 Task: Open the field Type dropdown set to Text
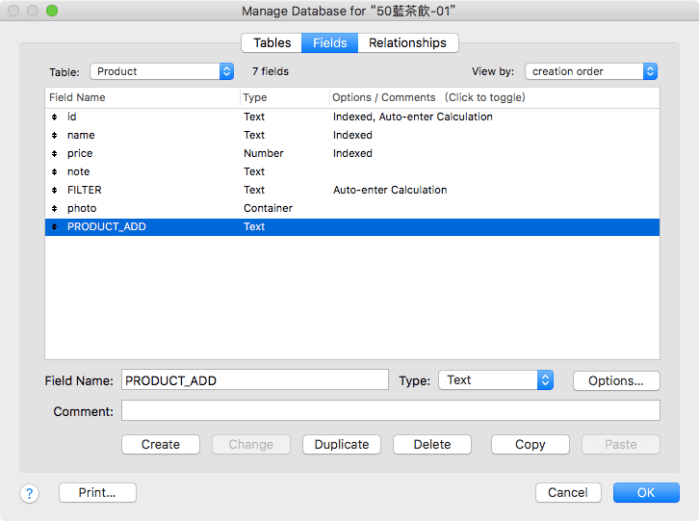click(496, 380)
